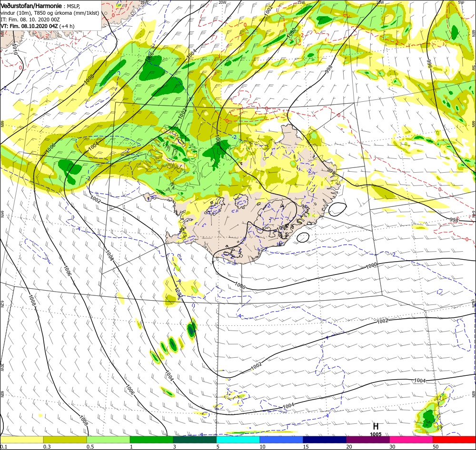Click the 'Veðurstofan/Harmonie' title text
The image size is (476, 450).
pos(31,6)
